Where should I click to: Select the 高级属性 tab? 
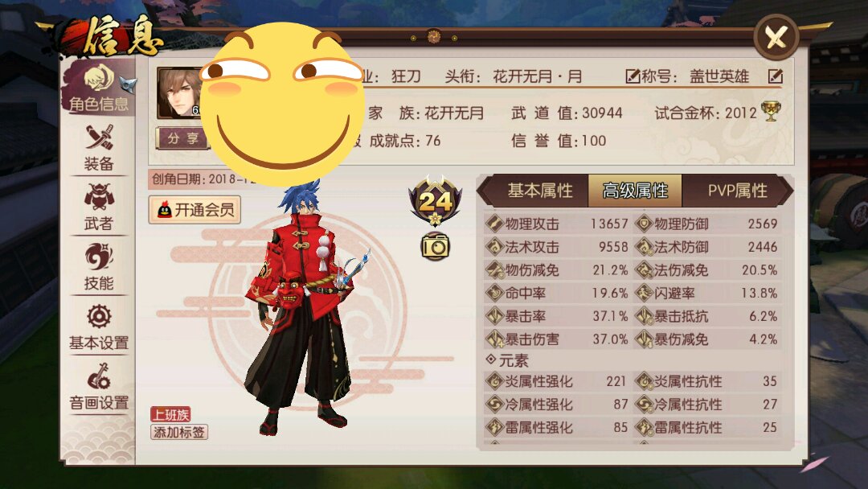pos(635,191)
